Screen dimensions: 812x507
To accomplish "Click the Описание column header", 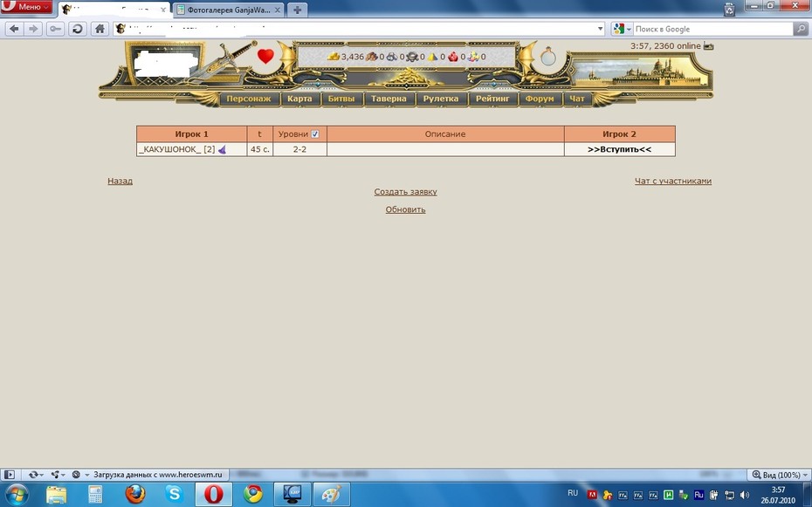I will click(x=445, y=134).
